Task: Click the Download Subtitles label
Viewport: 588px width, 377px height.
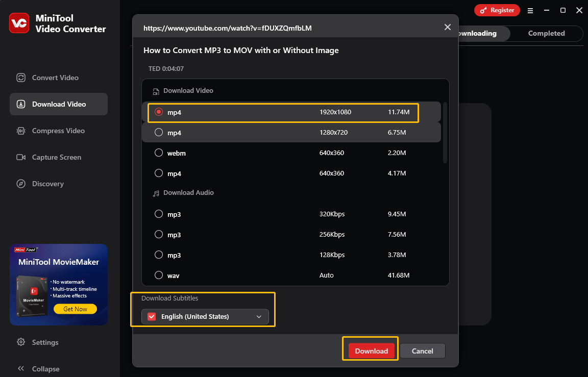Action: (169, 298)
